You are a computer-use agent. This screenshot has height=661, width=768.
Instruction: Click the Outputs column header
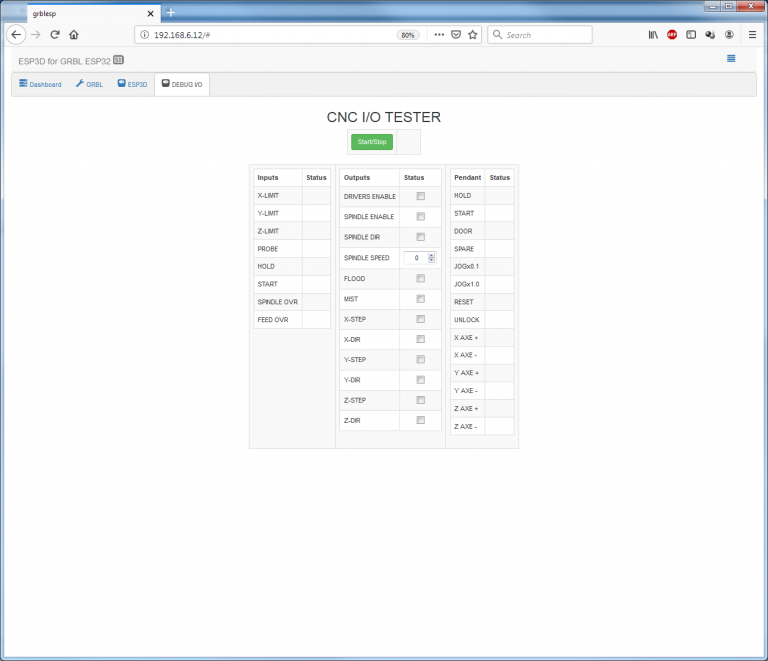357,178
